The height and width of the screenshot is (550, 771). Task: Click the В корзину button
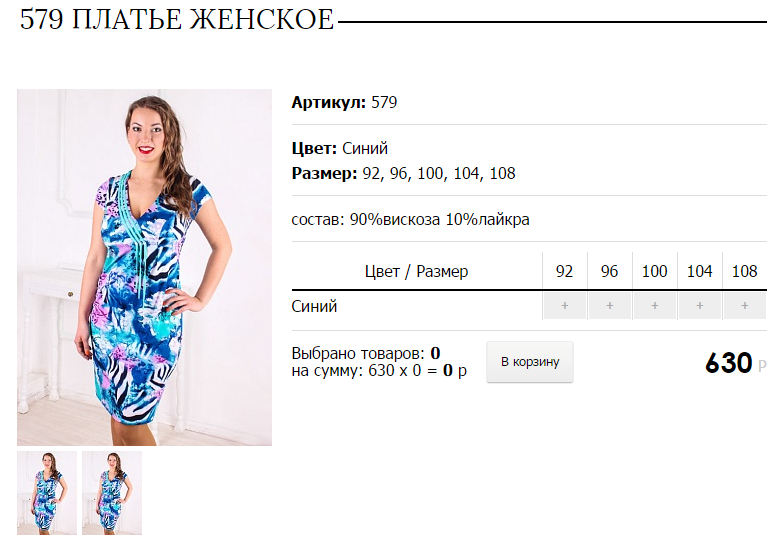click(530, 362)
